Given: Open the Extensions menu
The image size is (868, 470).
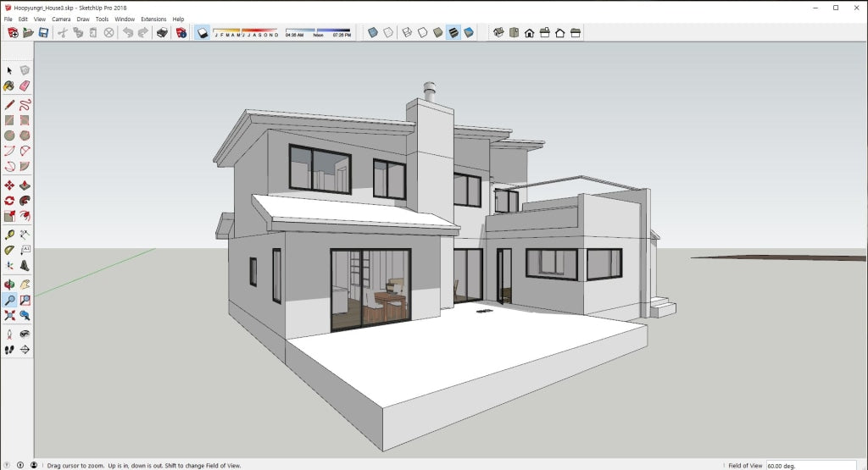Looking at the screenshot, I should click(153, 19).
